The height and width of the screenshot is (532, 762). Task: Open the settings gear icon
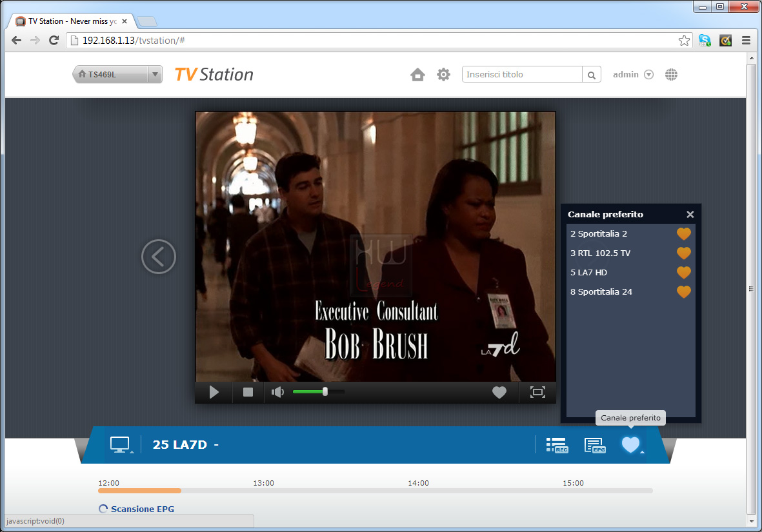[x=443, y=74]
